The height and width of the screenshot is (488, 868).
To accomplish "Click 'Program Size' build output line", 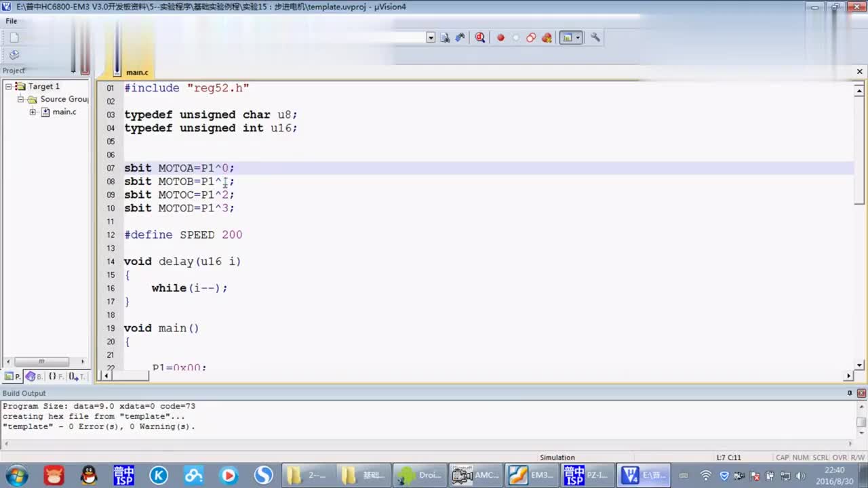I will [x=99, y=406].
